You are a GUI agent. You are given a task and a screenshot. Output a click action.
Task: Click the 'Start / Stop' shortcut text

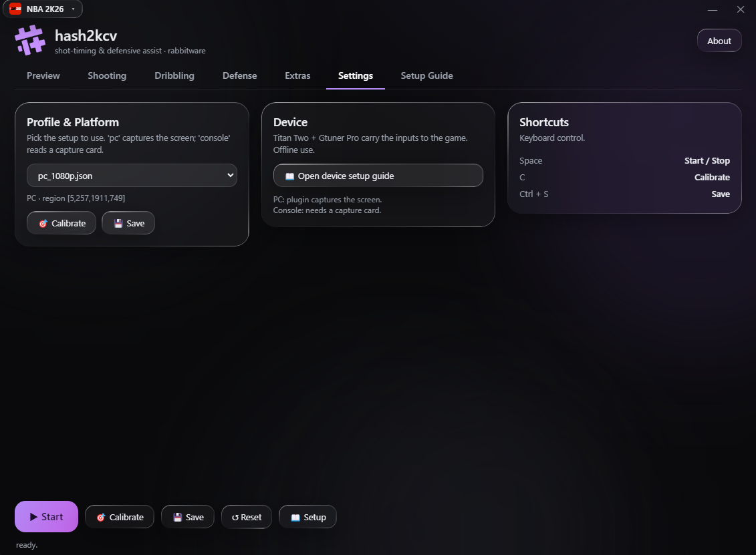click(707, 160)
